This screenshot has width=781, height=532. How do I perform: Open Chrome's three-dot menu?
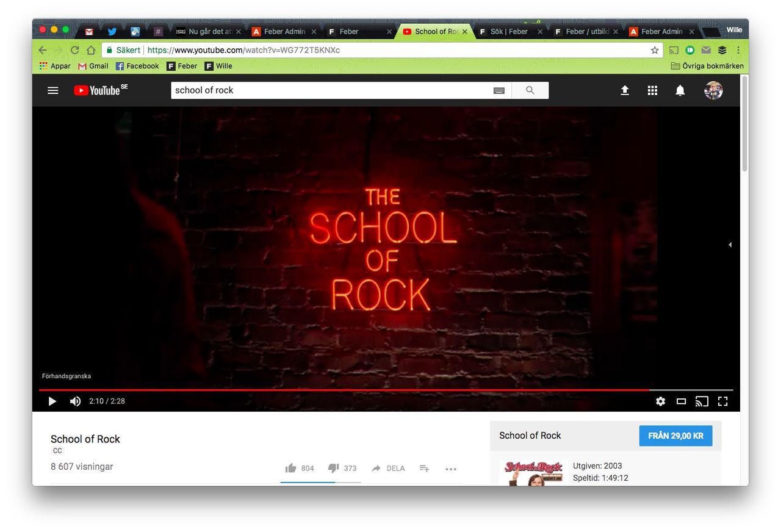click(x=738, y=50)
